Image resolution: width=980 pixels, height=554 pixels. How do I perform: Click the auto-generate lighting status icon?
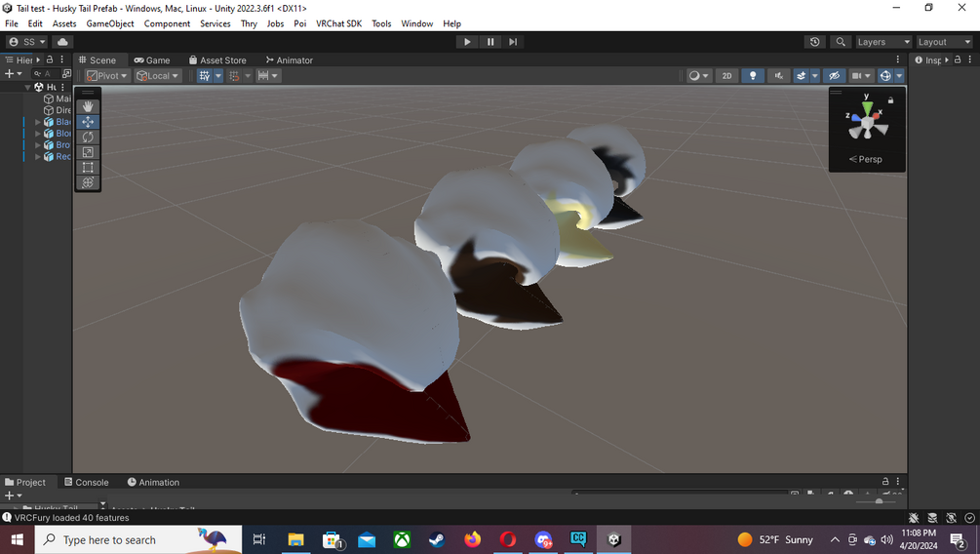(x=952, y=518)
